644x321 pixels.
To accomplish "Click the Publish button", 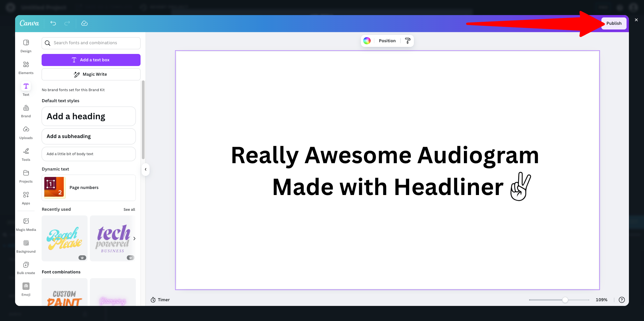I will coord(613,23).
